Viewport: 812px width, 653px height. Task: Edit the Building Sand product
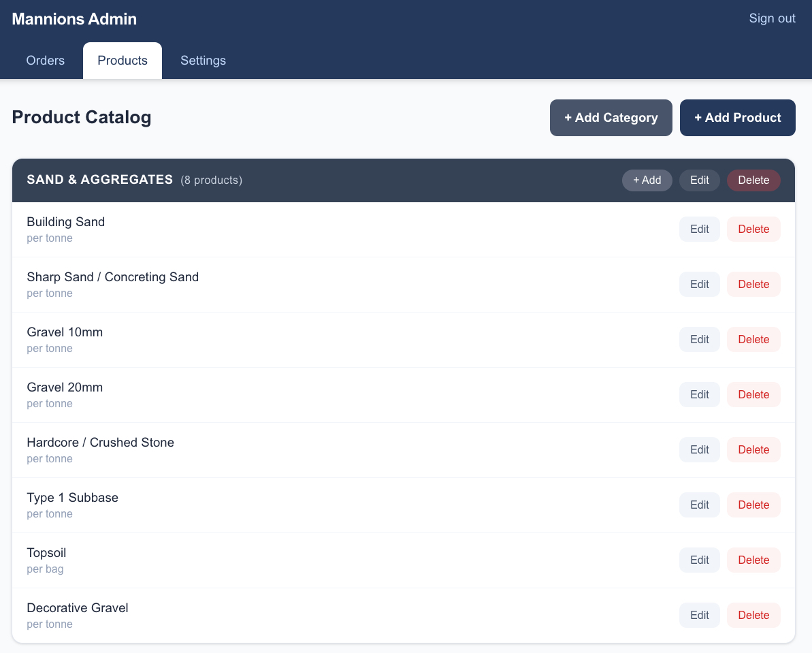[x=699, y=229]
